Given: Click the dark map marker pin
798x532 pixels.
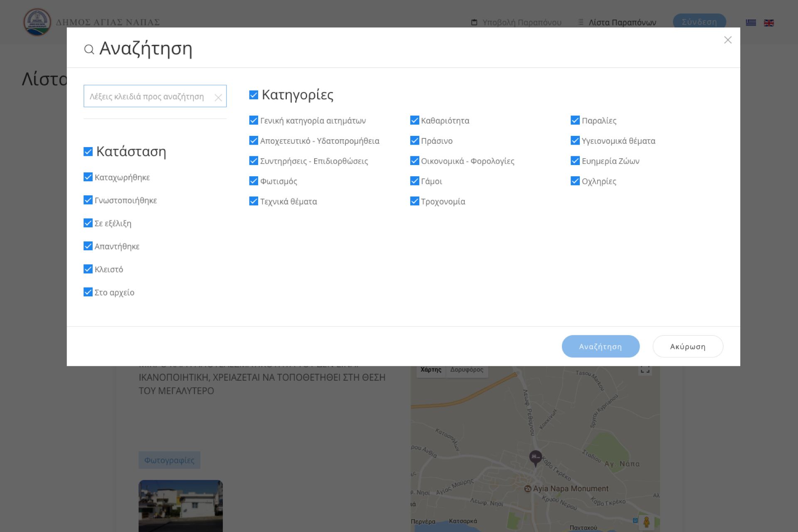Looking at the screenshot, I should coord(535,458).
